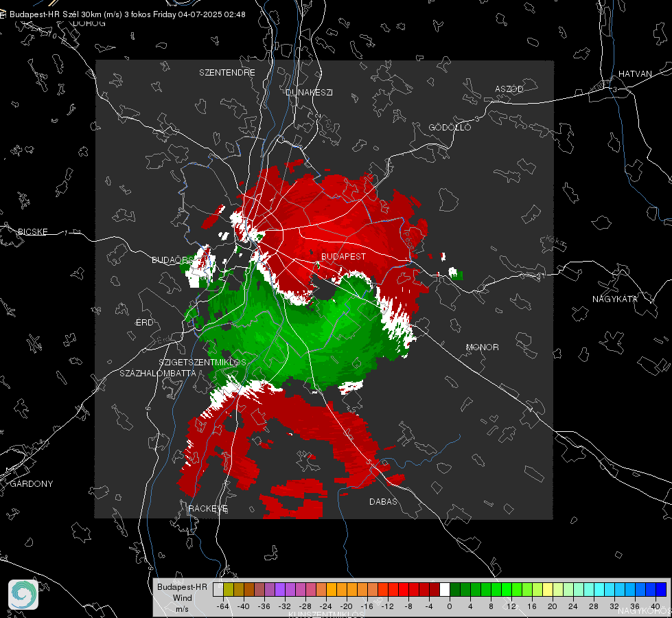Viewport: 672px width, 618px height.
Task: Click the ÉRD town label
Action: tap(144, 323)
